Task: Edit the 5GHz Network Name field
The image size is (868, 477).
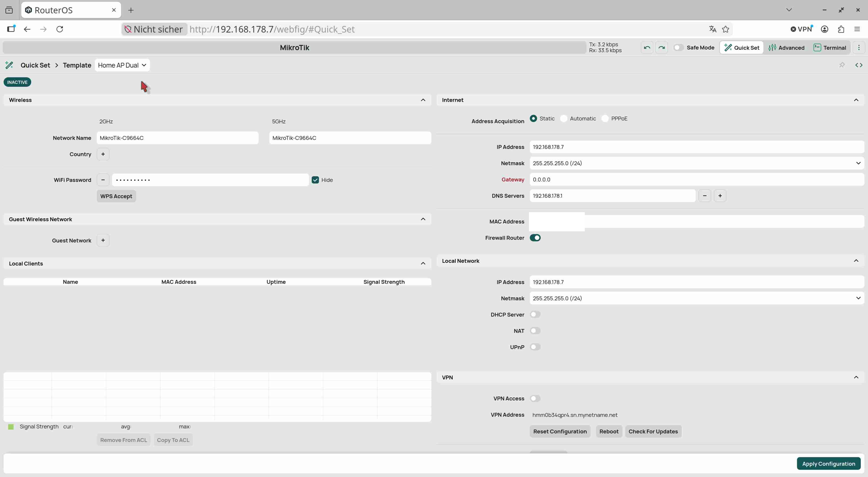Action: coord(350,138)
